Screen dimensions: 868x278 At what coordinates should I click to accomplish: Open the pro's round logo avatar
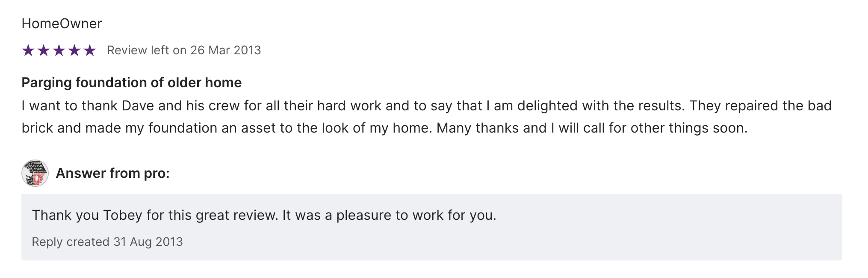point(35,173)
